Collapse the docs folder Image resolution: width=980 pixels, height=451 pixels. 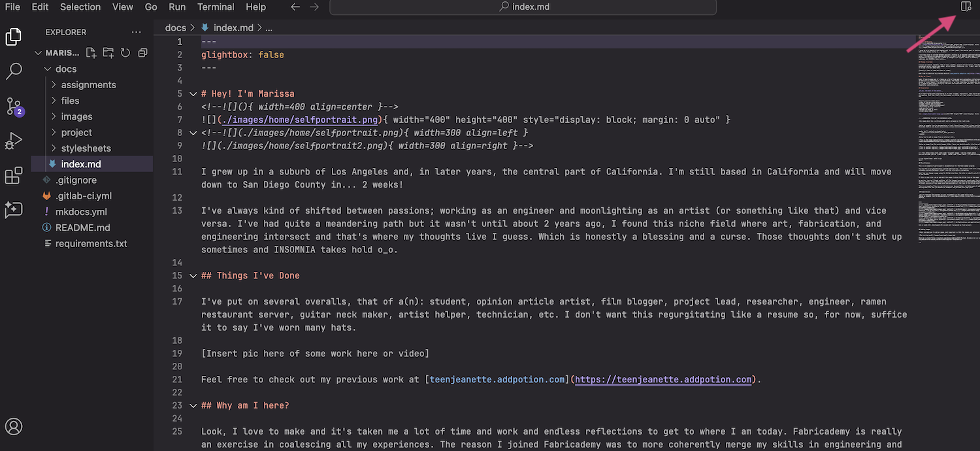(x=65, y=69)
